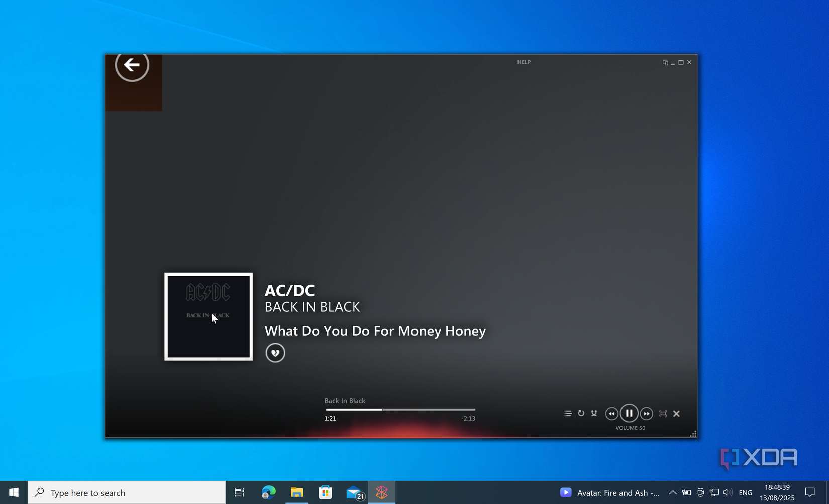The image size is (829, 504).
Task: Turn on shuffle mode
Action: coord(594,413)
